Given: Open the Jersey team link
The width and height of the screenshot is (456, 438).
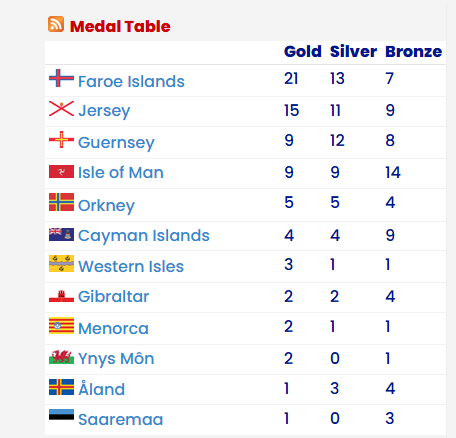Looking at the screenshot, I should click(104, 111).
